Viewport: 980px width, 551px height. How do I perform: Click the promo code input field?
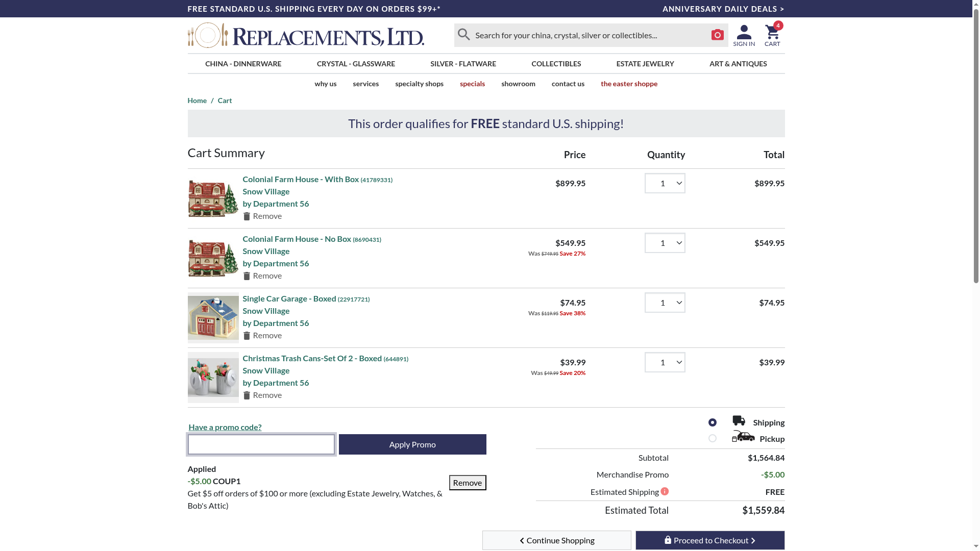click(261, 444)
